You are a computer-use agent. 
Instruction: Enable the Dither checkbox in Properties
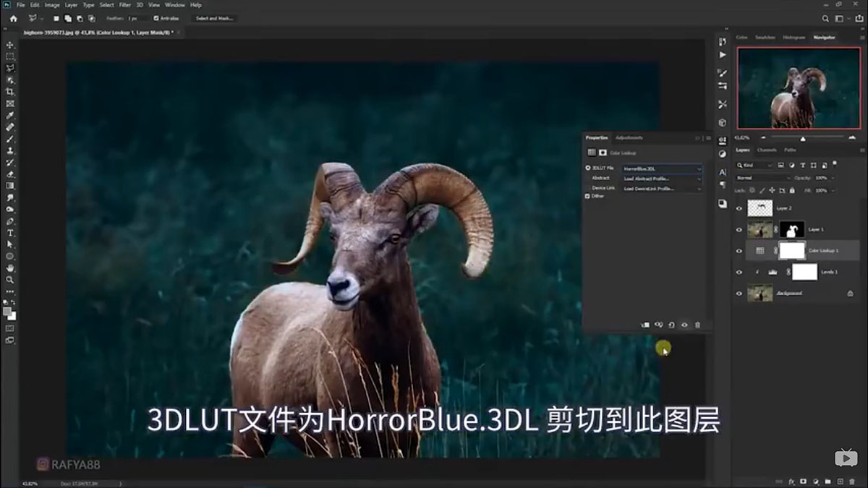[x=587, y=196]
